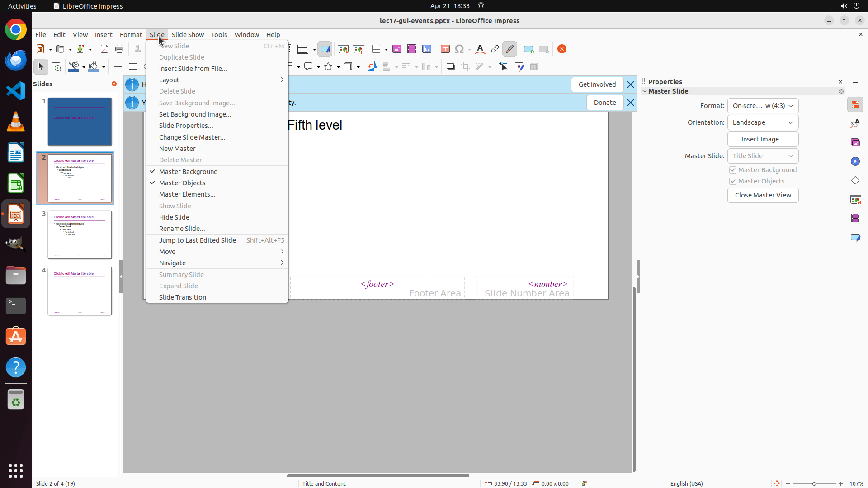Toggle Master Objects in Slide menu
Screen dimensions: 868x488
tap(182, 183)
